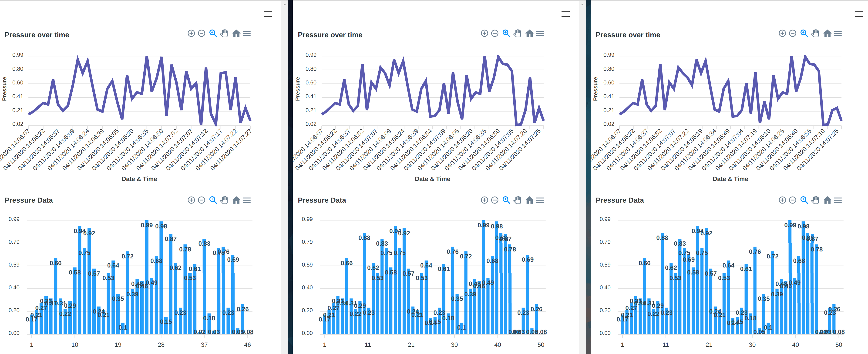
Task: Click scrollbar up arrow of left panel
Action: tap(284, 5)
